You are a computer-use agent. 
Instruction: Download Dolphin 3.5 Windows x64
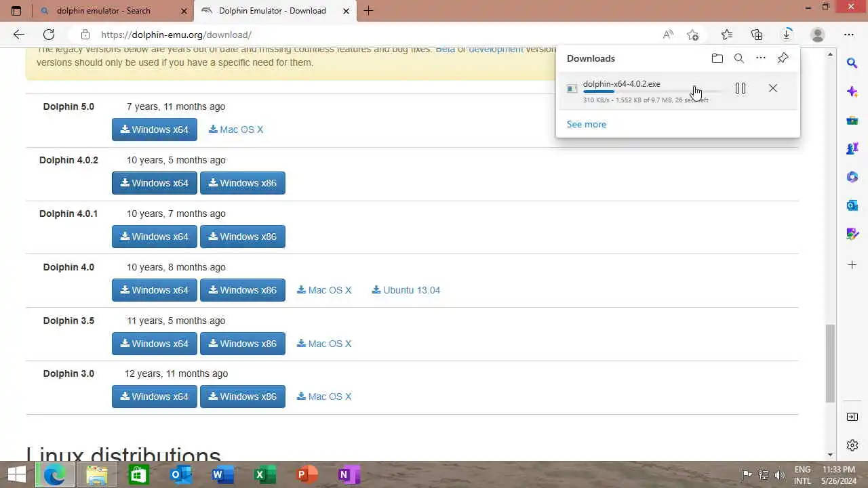point(155,344)
